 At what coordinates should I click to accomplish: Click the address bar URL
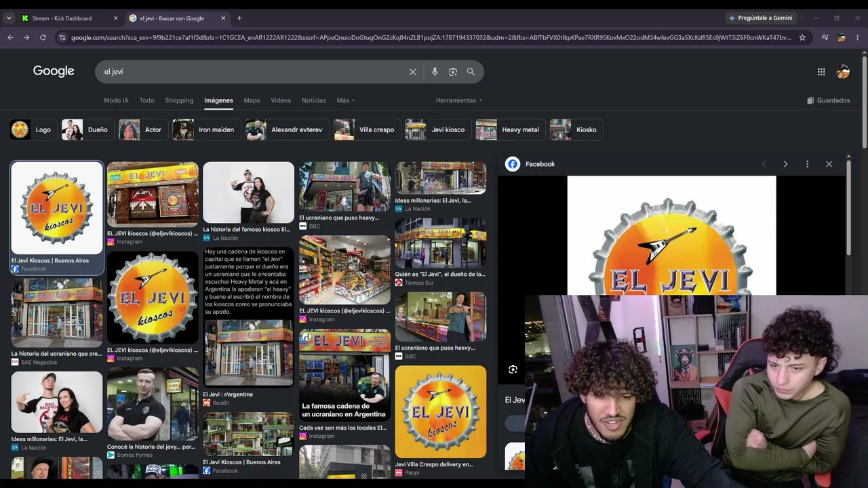431,37
